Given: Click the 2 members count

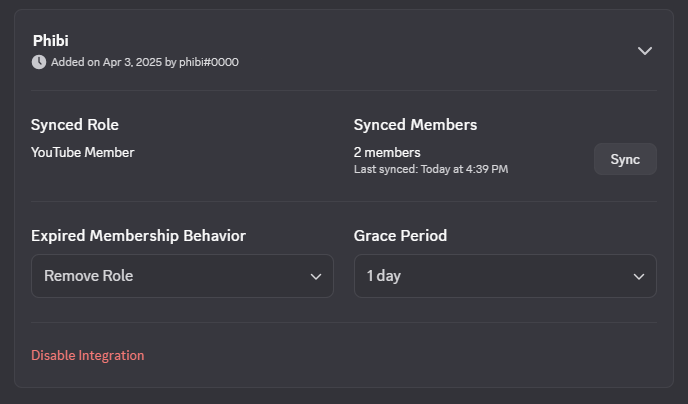Looking at the screenshot, I should (x=387, y=152).
